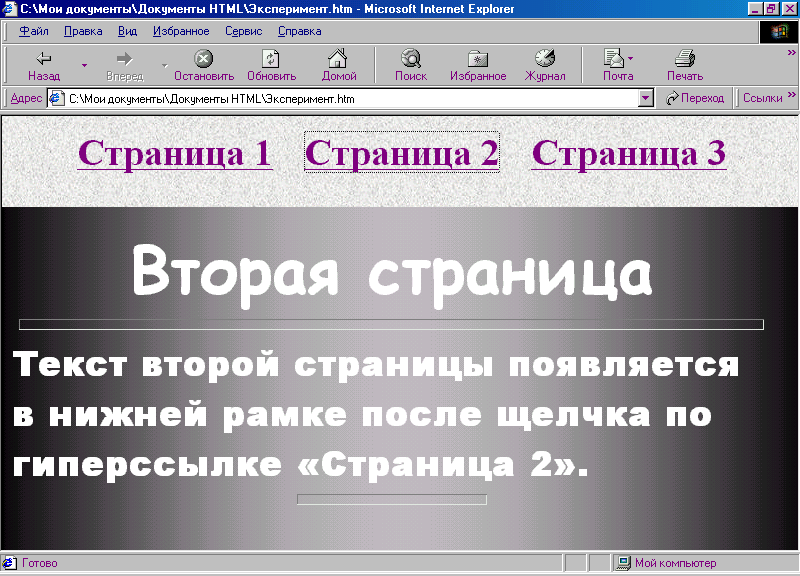Stop loading with the Остановить button
This screenshot has height=576, width=800.
click(204, 65)
